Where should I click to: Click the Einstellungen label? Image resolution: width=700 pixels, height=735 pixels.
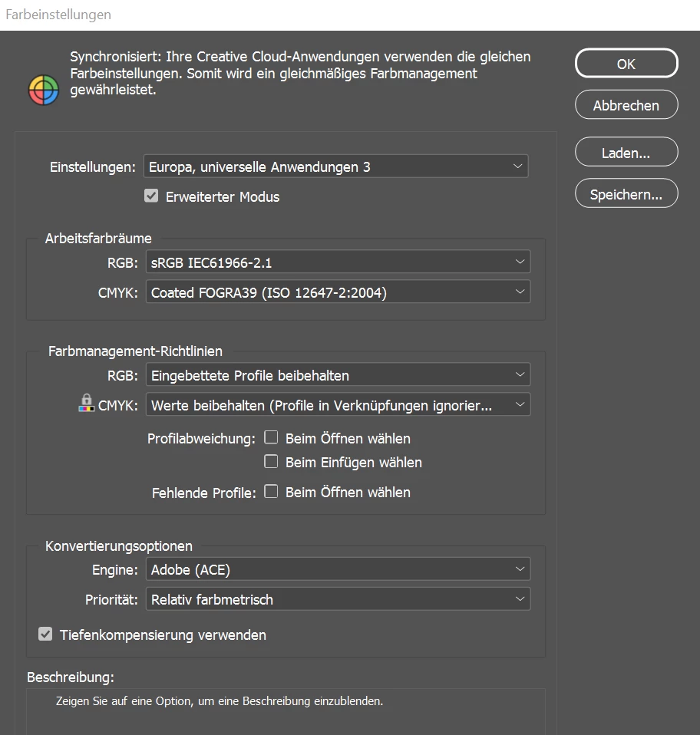(x=93, y=167)
